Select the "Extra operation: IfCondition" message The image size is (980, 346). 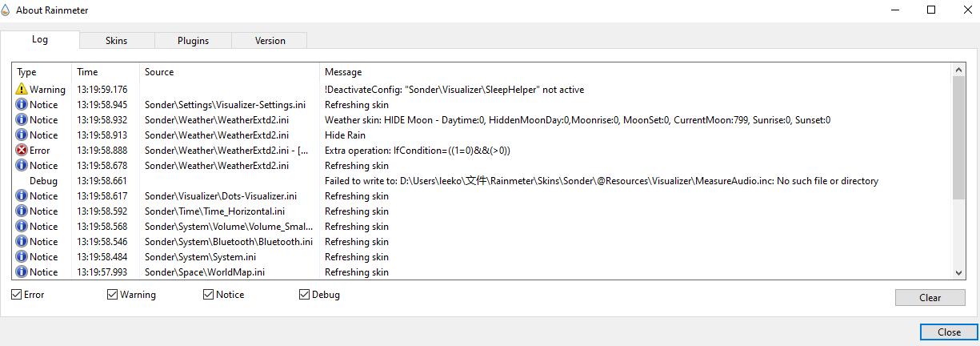point(418,151)
